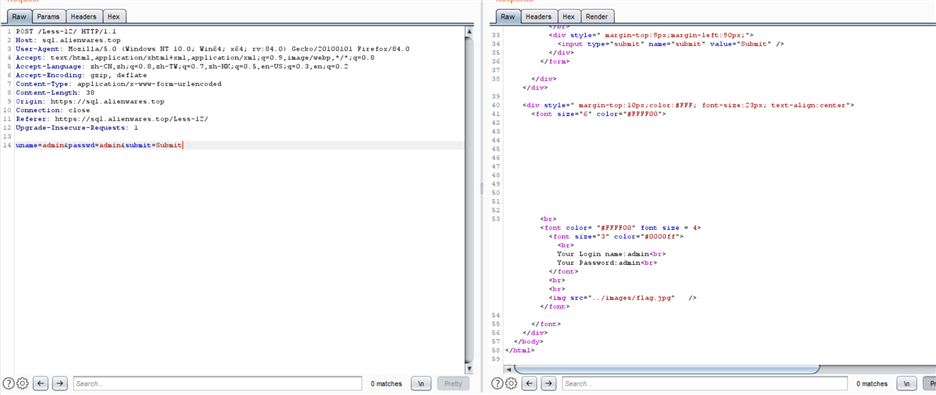Image resolution: width=936 pixels, height=395 pixels.
Task: Click Request vertical scrollbar up arrow
Action: [x=469, y=31]
